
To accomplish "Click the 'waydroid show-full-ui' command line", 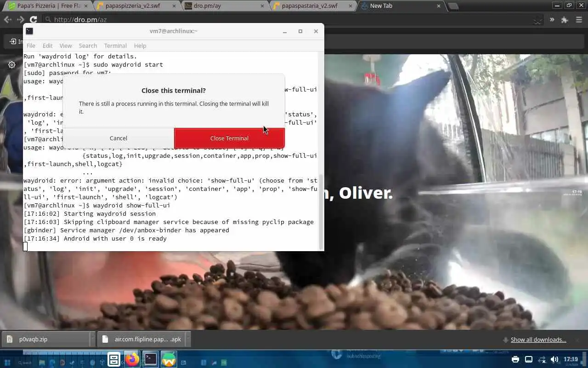I will pos(97,205).
